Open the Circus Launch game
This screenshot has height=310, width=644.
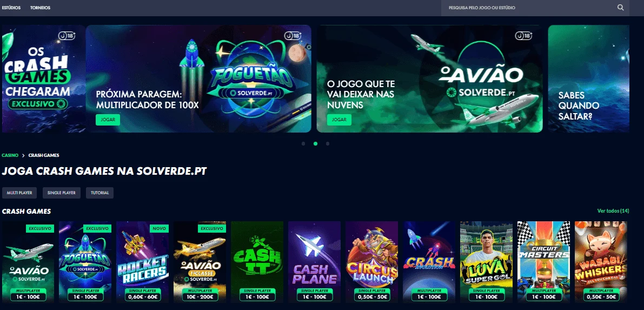point(371,261)
